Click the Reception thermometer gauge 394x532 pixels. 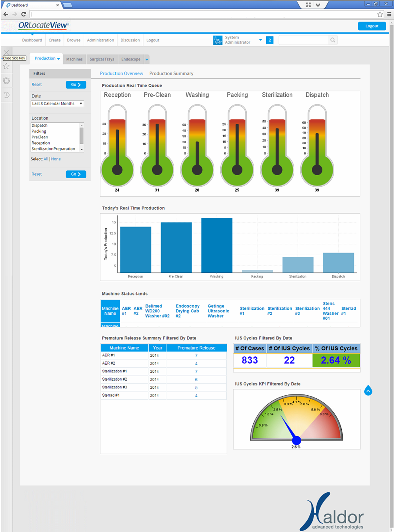(x=117, y=145)
